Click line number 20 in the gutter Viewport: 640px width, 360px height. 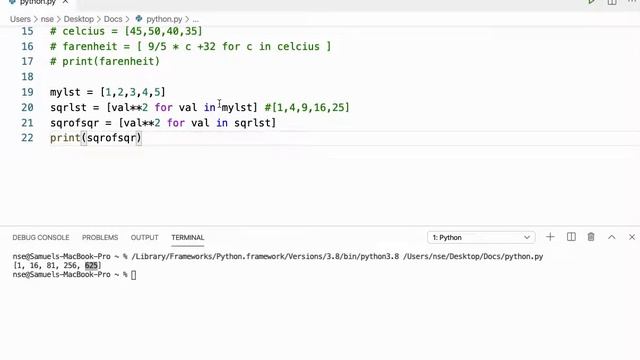27,108
